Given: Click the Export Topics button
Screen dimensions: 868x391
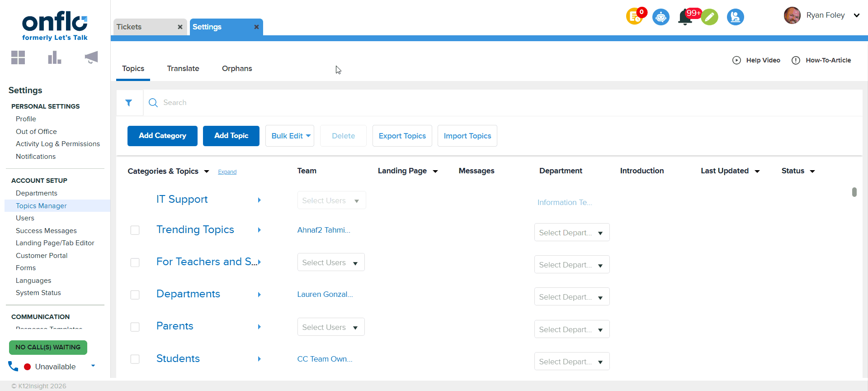Looking at the screenshot, I should (x=402, y=136).
